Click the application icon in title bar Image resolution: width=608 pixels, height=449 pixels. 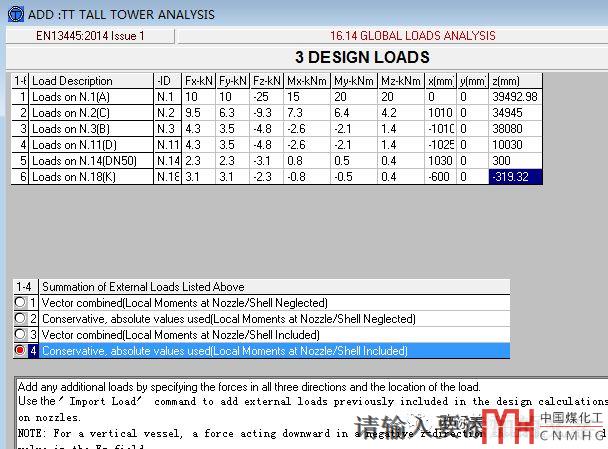click(x=16, y=14)
